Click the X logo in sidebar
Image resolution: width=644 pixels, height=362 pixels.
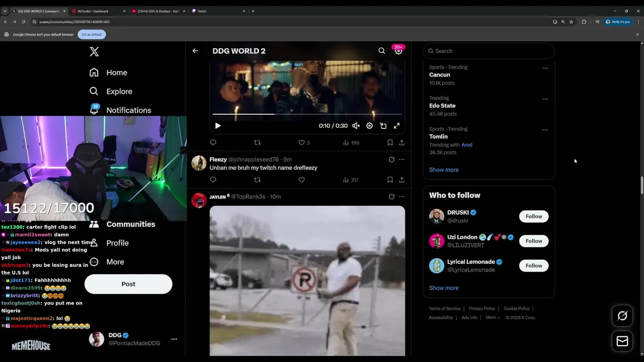[94, 51]
